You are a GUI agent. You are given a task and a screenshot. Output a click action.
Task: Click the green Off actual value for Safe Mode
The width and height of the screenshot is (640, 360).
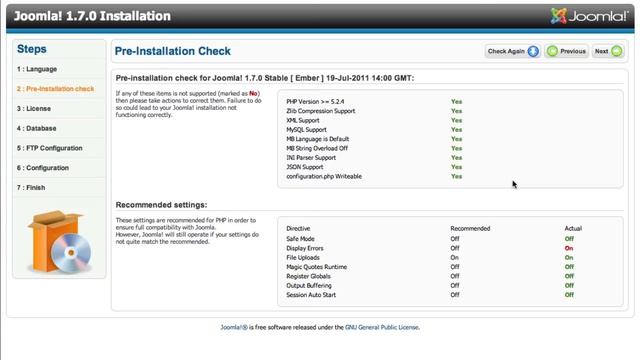click(x=569, y=239)
